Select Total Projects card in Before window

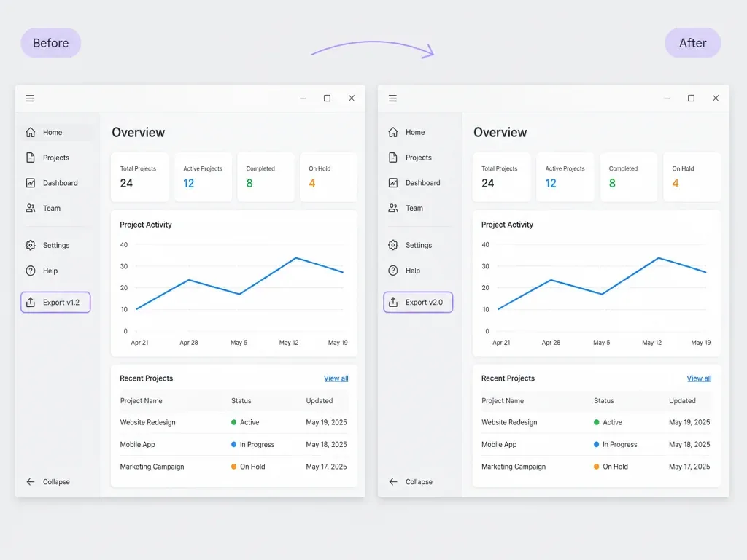click(x=140, y=177)
